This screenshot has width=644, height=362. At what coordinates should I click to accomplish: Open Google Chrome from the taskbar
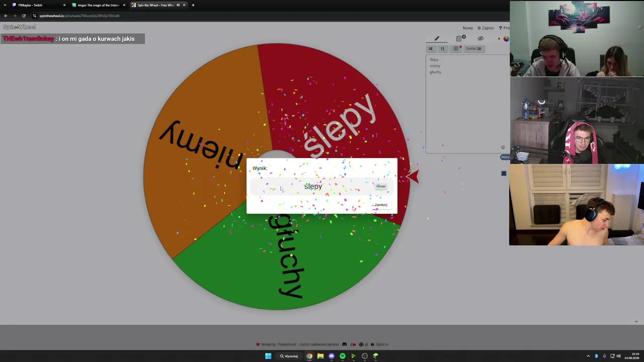pyautogui.click(x=309, y=356)
